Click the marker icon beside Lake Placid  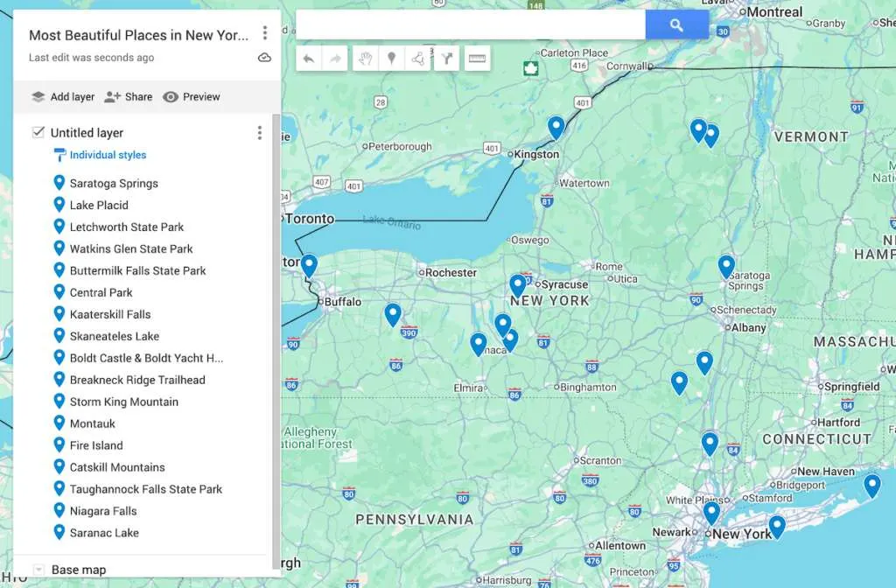coord(59,205)
